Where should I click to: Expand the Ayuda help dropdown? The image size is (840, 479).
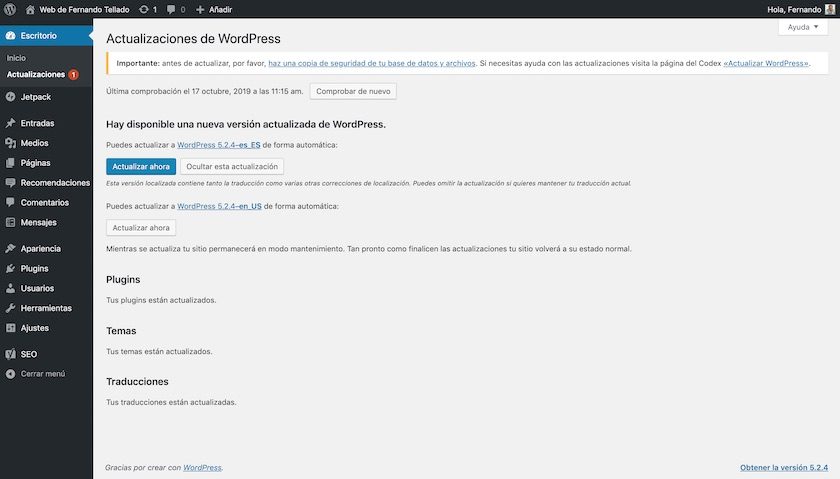(802, 27)
